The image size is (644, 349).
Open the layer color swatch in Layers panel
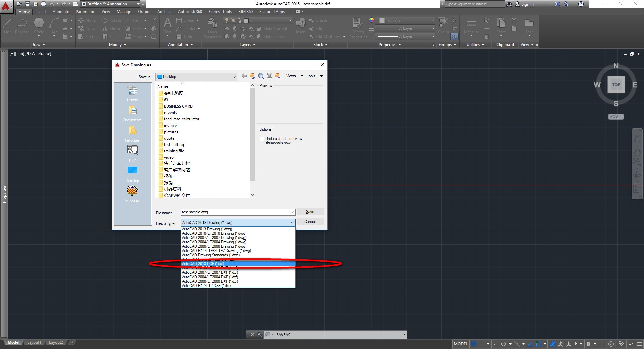pos(246,20)
